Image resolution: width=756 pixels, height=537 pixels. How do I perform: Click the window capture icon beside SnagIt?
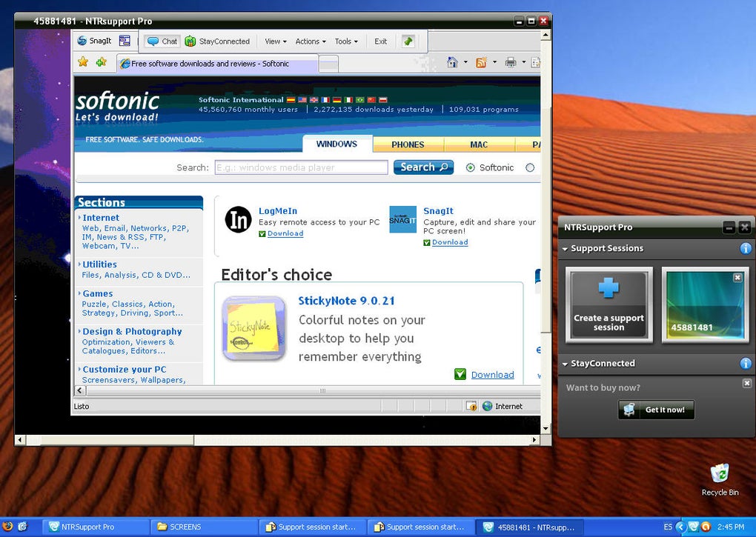click(125, 41)
